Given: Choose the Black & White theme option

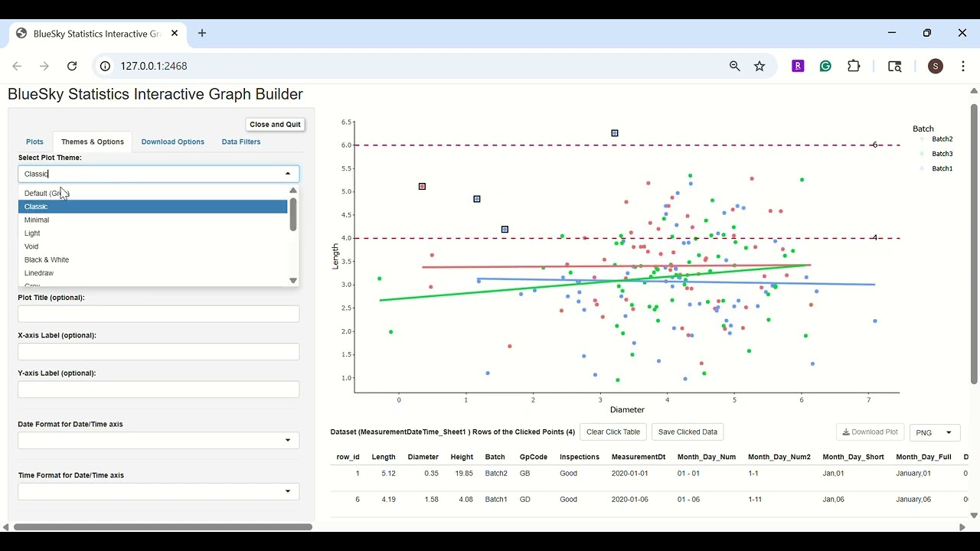Looking at the screenshot, I should click(x=152, y=260).
